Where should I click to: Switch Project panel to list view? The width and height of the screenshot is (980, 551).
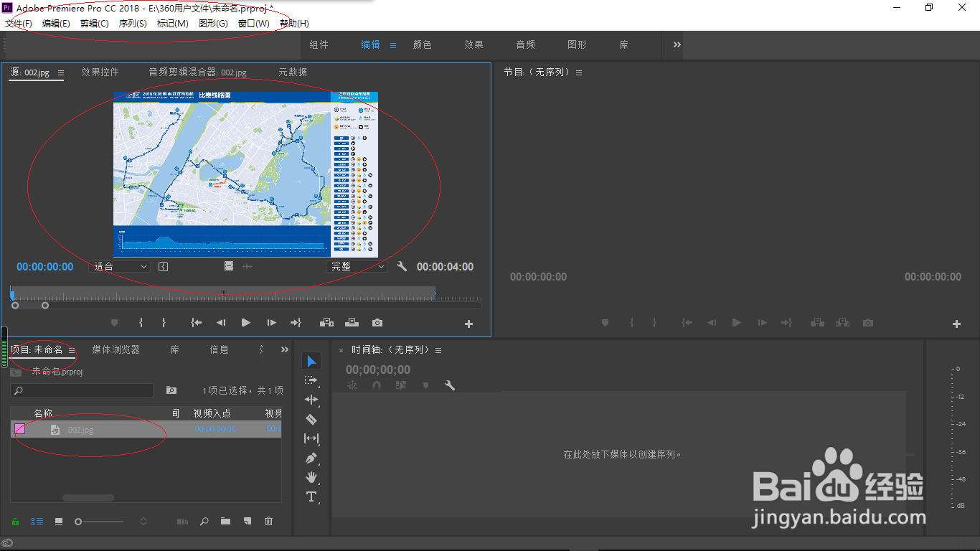tap(37, 522)
